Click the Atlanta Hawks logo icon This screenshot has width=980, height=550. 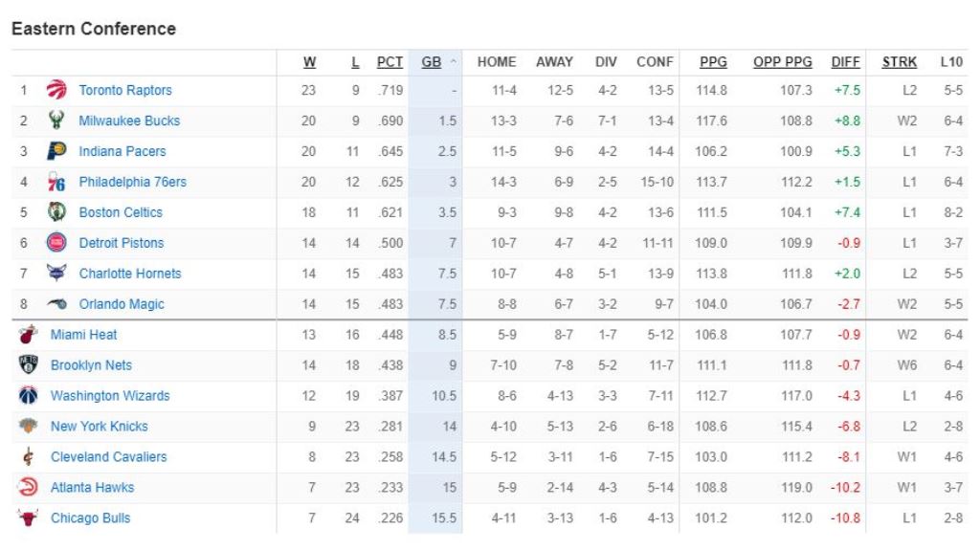pyautogui.click(x=28, y=488)
